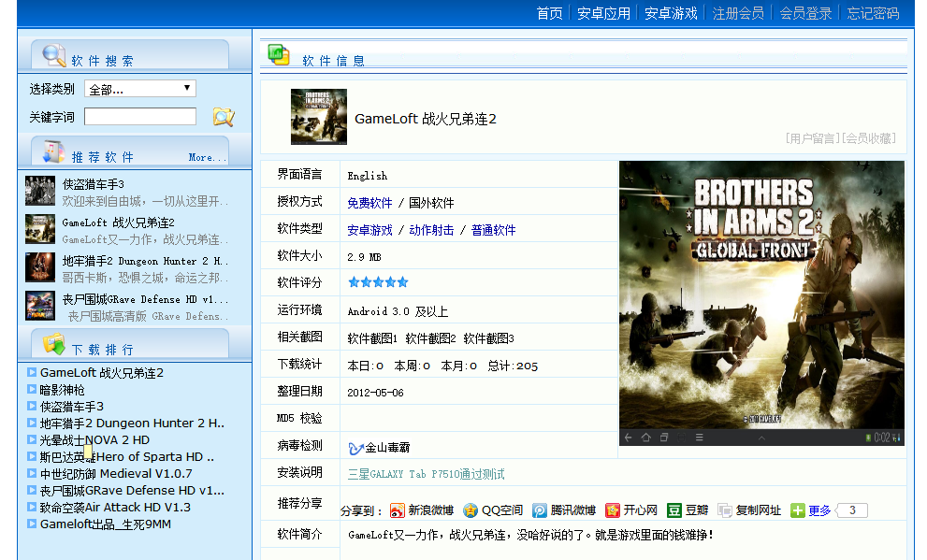This screenshot has width=927, height=560.
Task: Focus the 关键字词 keyword input field
Action: [140, 116]
